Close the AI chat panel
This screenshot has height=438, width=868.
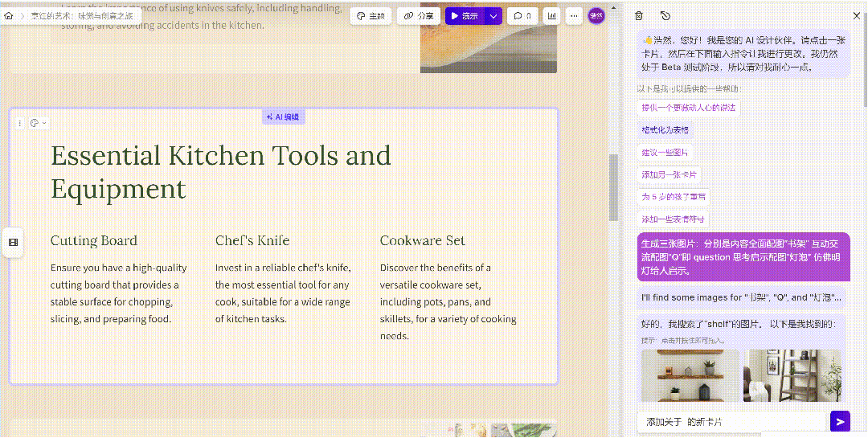point(856,15)
